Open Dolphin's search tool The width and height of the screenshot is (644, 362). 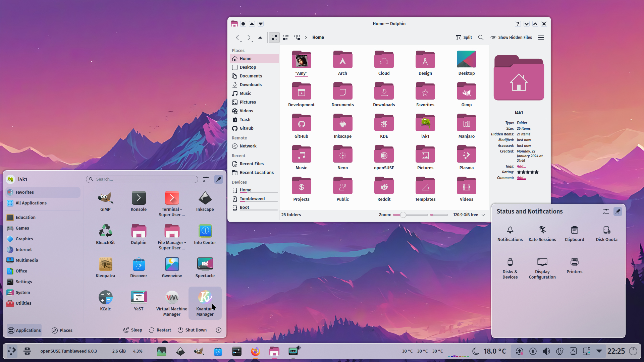point(481,38)
